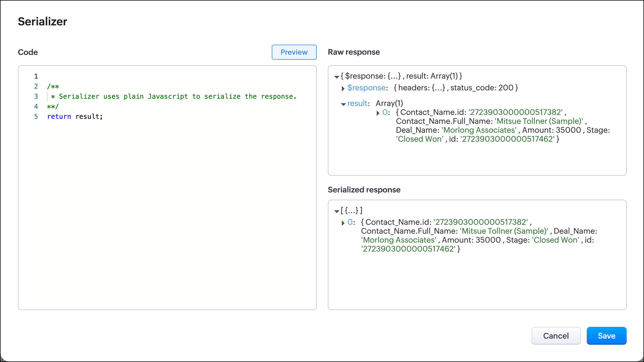Cancel the Serializer dialog
The width and height of the screenshot is (644, 362).
click(x=556, y=336)
